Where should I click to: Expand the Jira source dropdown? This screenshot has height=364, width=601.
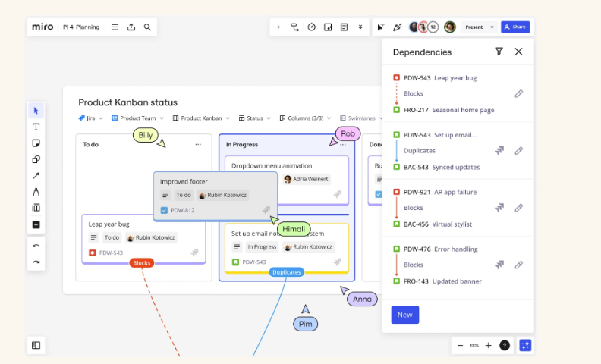pyautogui.click(x=91, y=118)
